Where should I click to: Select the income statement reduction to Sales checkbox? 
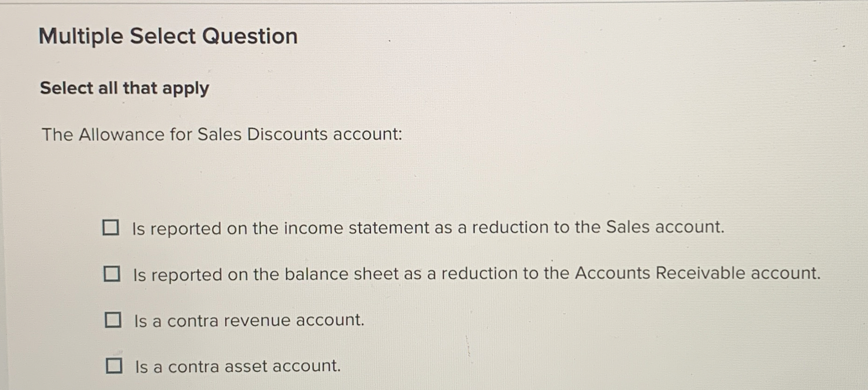tap(111, 228)
